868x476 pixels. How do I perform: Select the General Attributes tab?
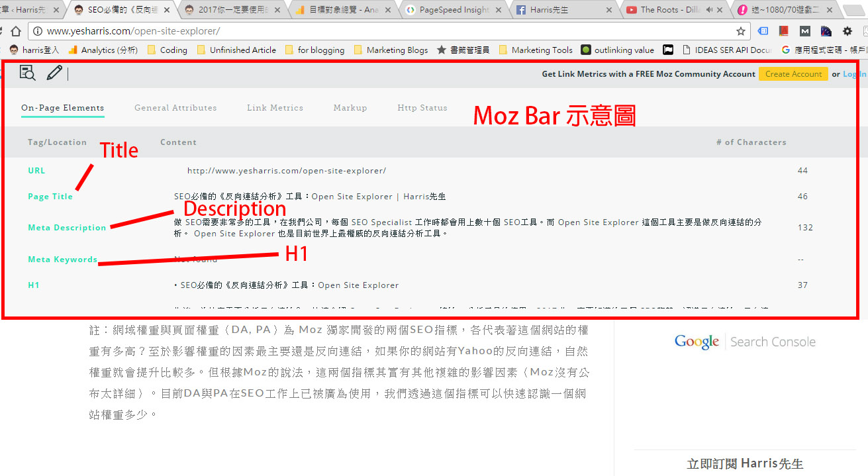pyautogui.click(x=175, y=108)
